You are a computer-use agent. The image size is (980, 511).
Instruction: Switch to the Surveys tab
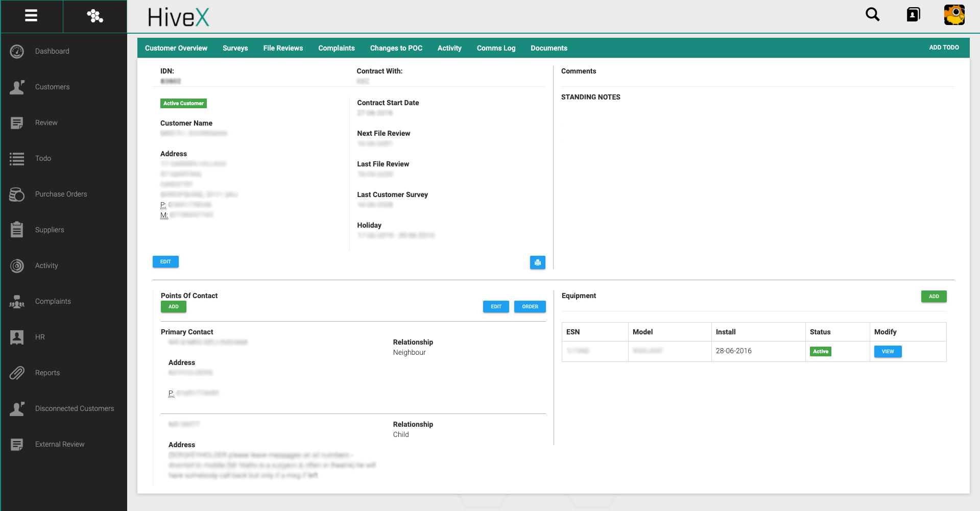pos(235,48)
